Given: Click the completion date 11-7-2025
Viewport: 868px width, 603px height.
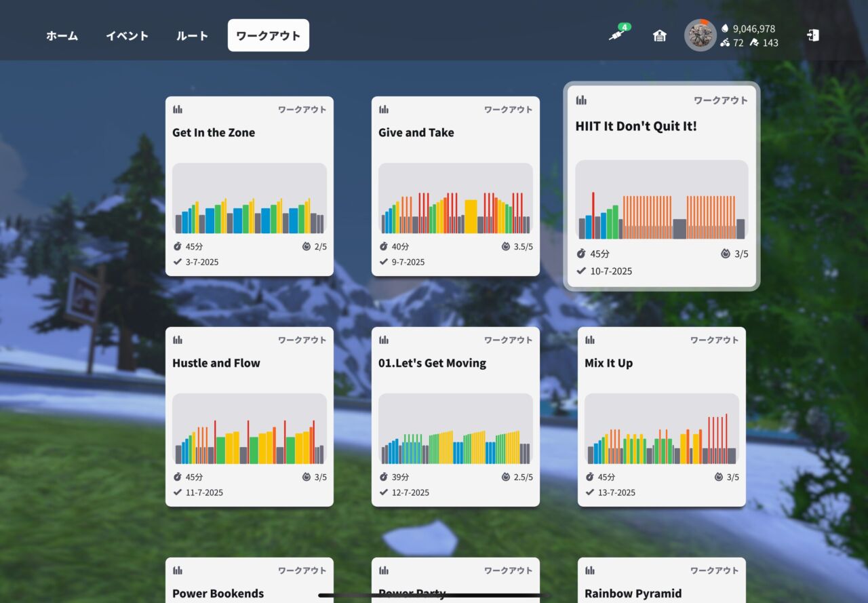Looking at the screenshot, I should point(204,493).
